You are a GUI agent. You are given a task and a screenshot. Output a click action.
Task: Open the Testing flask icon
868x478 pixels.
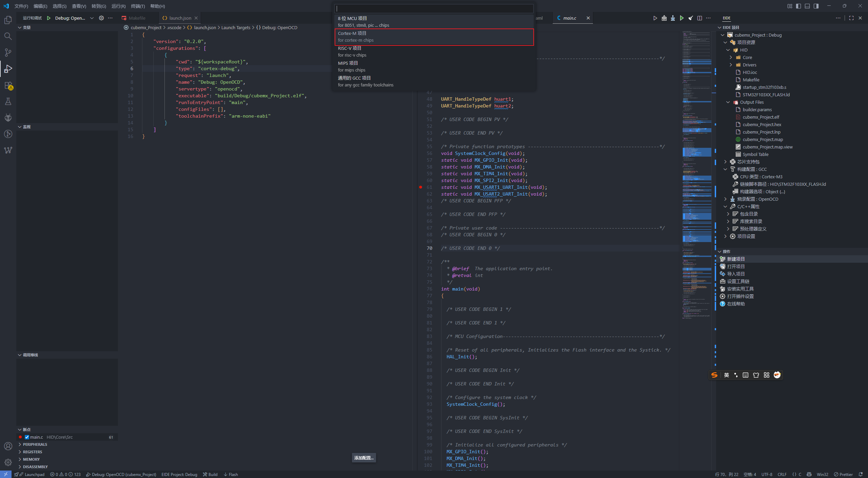[x=8, y=102]
